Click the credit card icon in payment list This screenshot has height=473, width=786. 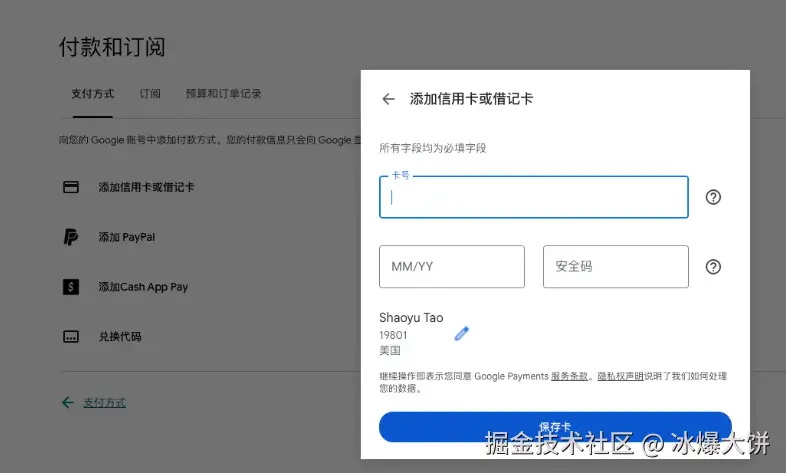(x=71, y=187)
